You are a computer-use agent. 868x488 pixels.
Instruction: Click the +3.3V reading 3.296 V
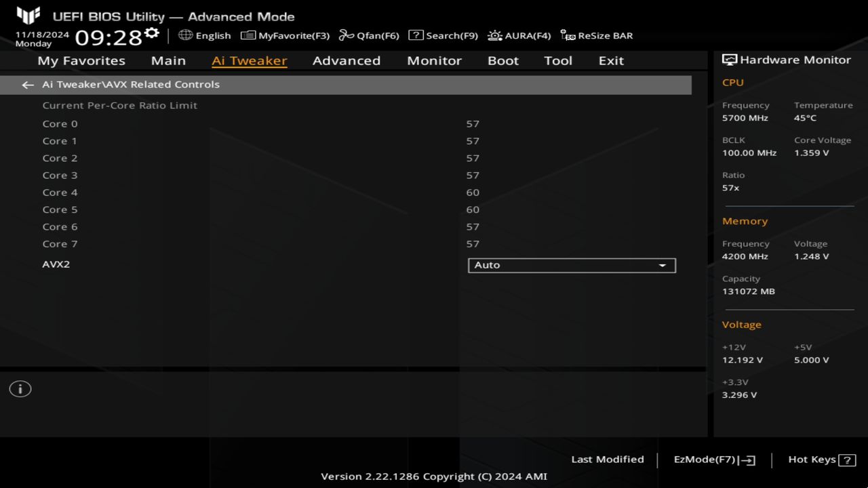[x=740, y=395]
